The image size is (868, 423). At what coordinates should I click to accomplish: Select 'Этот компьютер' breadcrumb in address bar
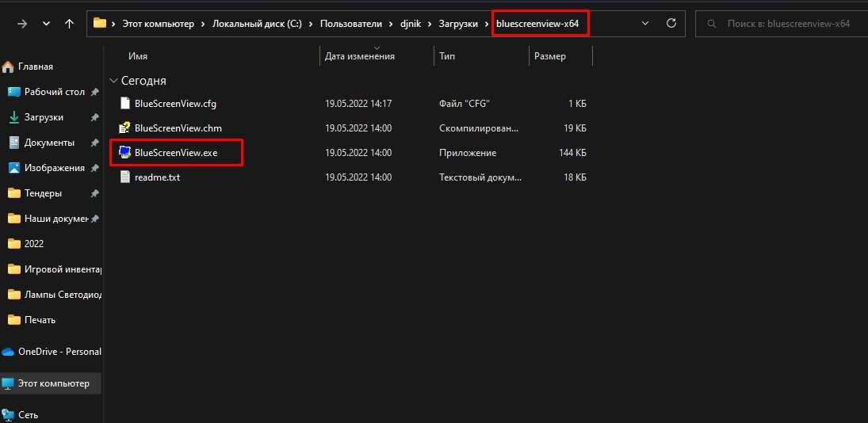[159, 24]
